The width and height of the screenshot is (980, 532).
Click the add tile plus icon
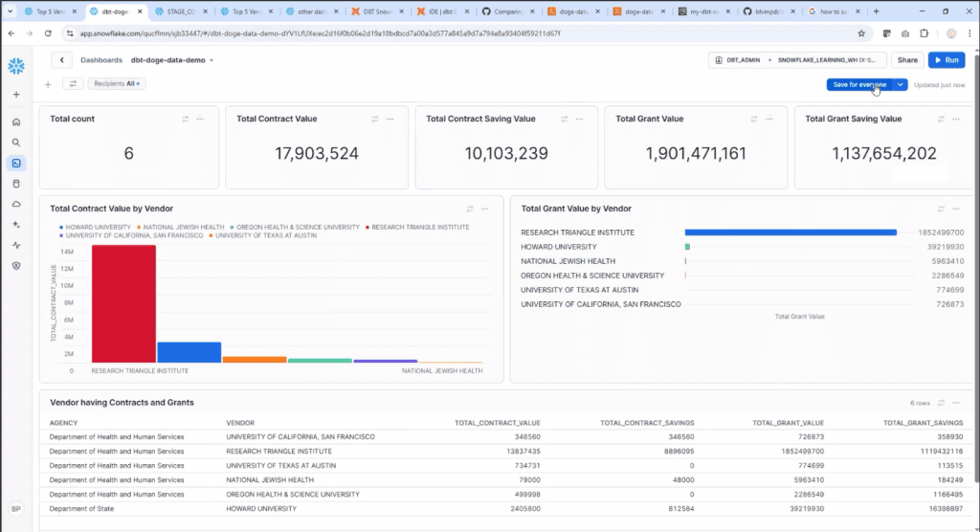point(48,84)
